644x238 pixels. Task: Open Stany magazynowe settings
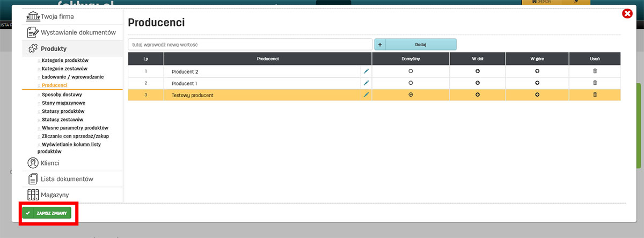point(63,103)
